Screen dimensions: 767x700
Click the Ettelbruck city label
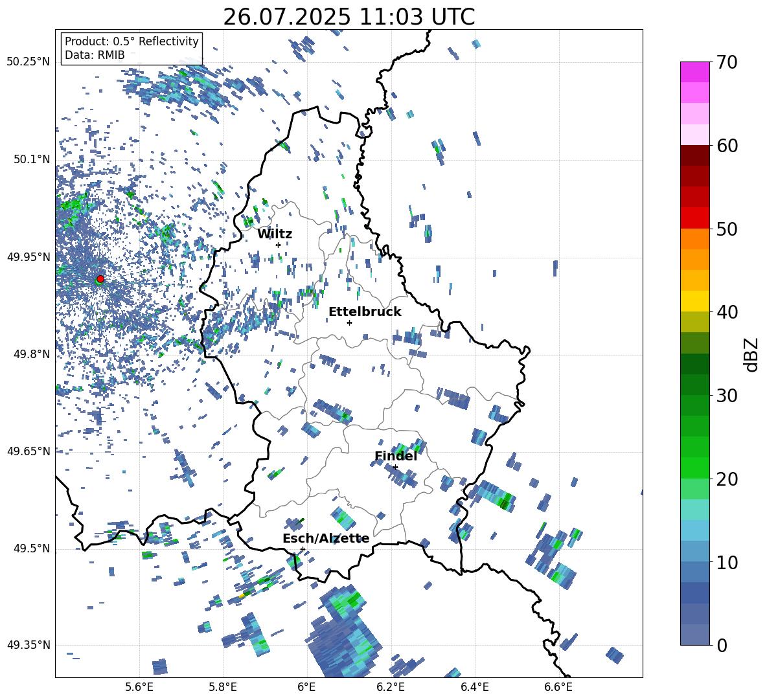365,312
